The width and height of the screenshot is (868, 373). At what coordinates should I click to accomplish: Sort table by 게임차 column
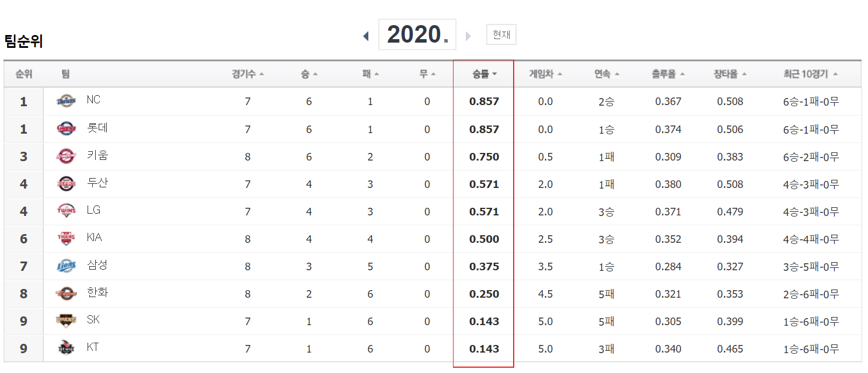click(545, 74)
